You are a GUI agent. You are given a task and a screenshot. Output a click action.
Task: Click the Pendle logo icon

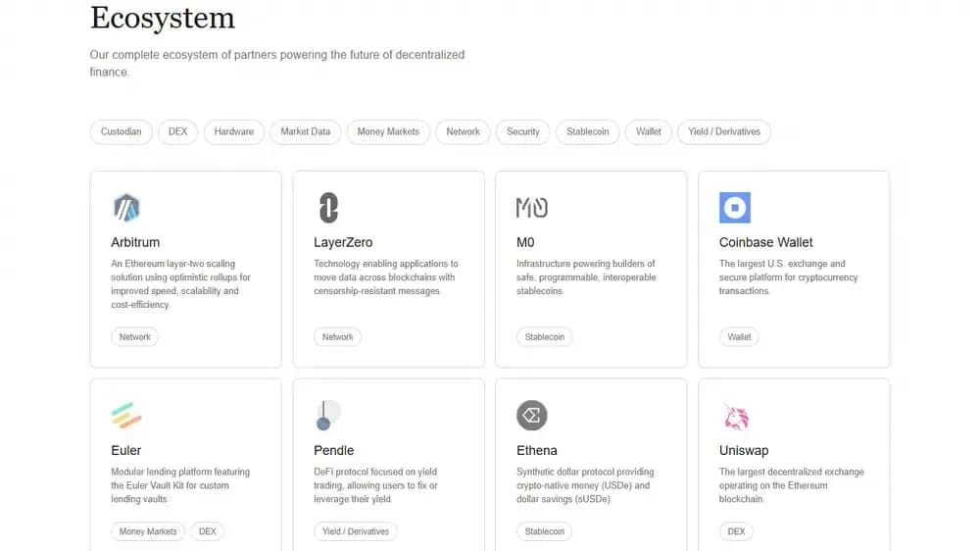click(x=327, y=416)
